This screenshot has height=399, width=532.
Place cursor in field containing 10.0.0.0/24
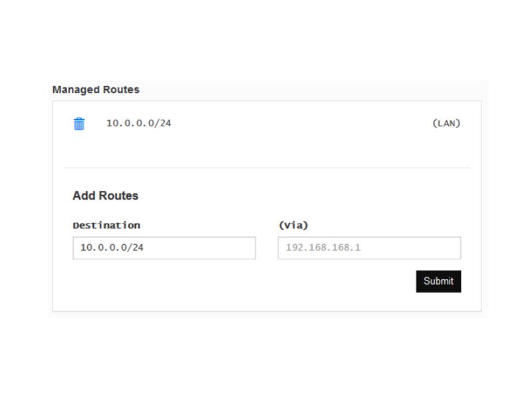[164, 248]
